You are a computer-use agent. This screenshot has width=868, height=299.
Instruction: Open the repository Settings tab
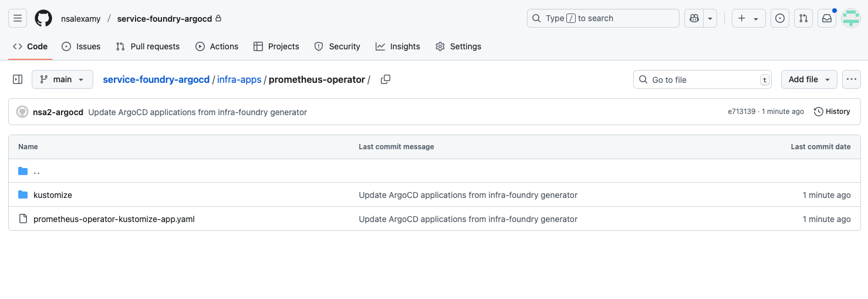pos(458,46)
